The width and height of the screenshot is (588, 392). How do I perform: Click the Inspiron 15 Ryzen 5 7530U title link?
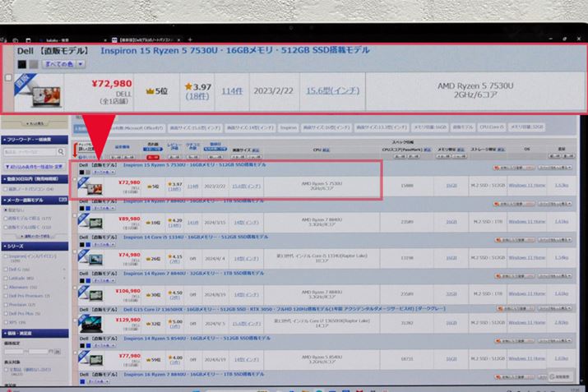tap(234, 49)
